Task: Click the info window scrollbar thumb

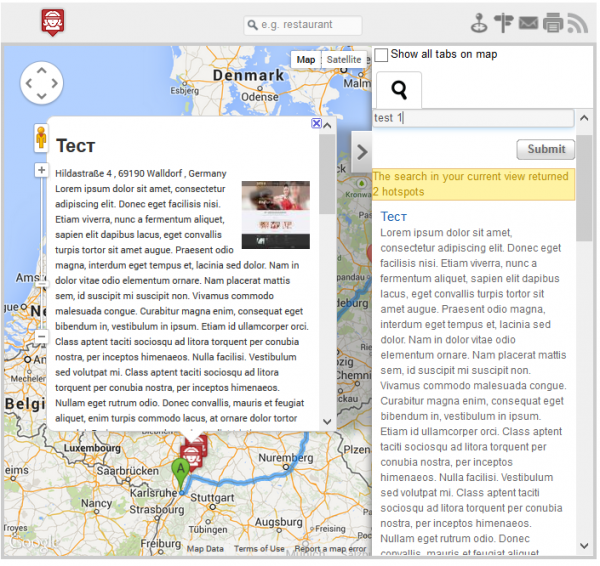Action: click(x=327, y=175)
